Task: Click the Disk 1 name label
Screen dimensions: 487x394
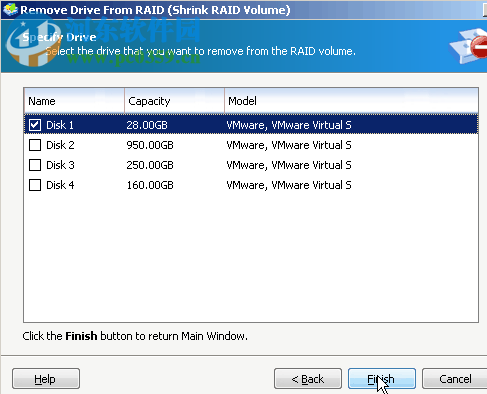Action: 60,125
